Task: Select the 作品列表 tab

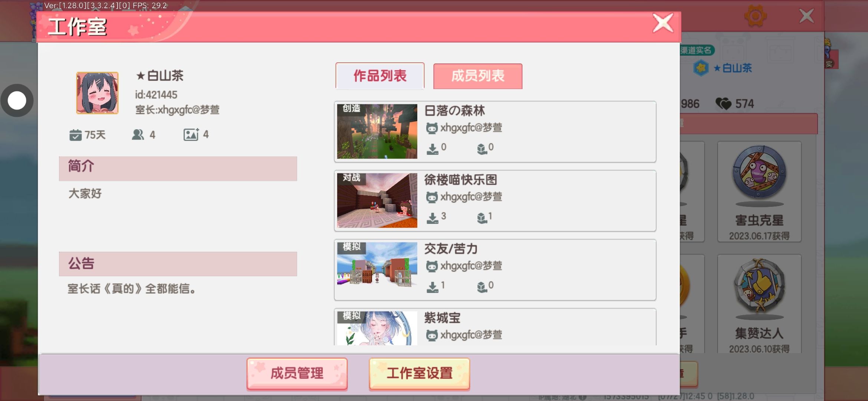Action: coord(380,76)
